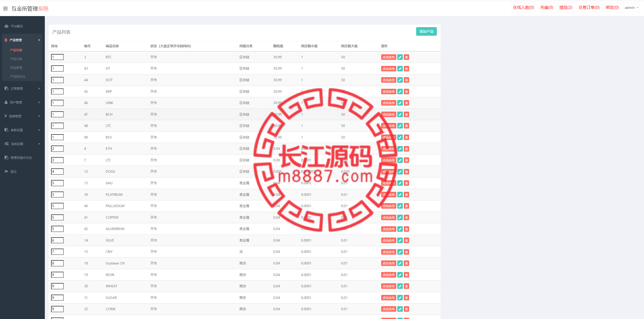The height and width of the screenshot is (319, 644).
Task: Edit the CORN product row
Action: click(x=400, y=309)
